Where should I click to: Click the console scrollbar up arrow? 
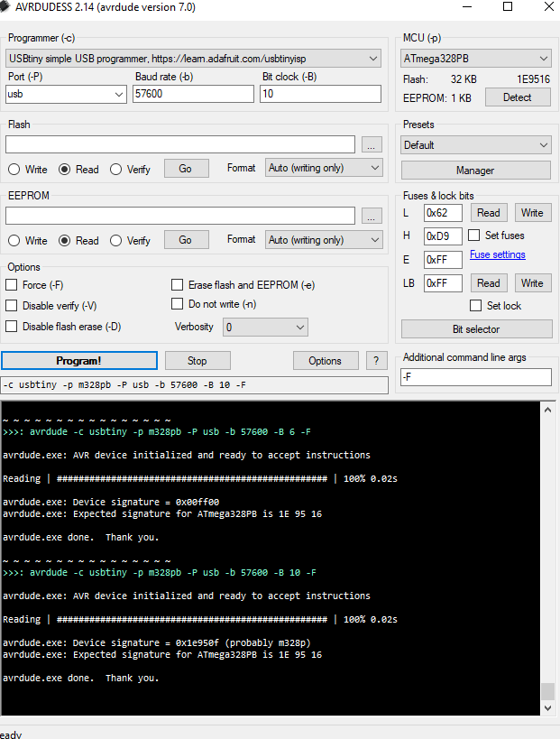547,410
